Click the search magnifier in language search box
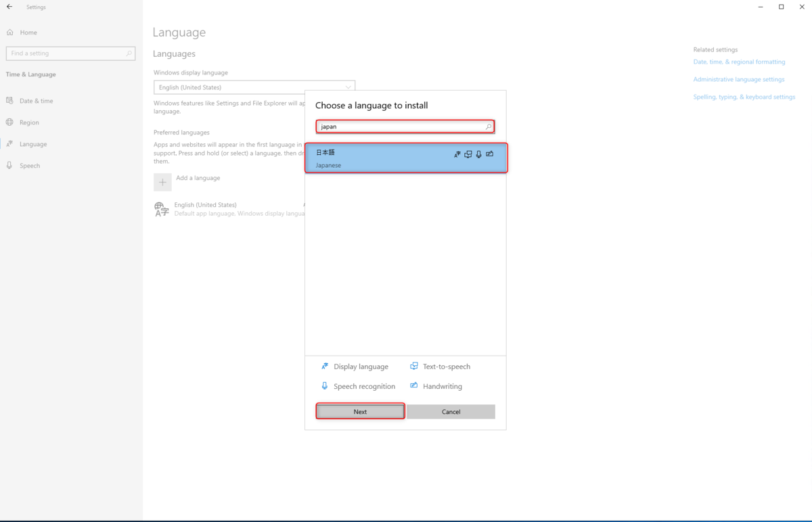812x522 pixels. click(489, 126)
